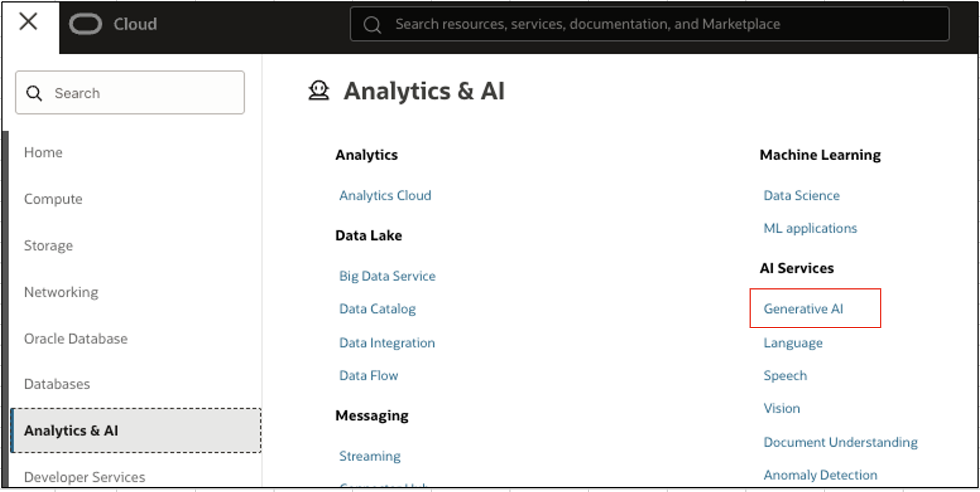Click the Analytics & AI page title
This screenshot has width=980, height=492.
point(424,91)
